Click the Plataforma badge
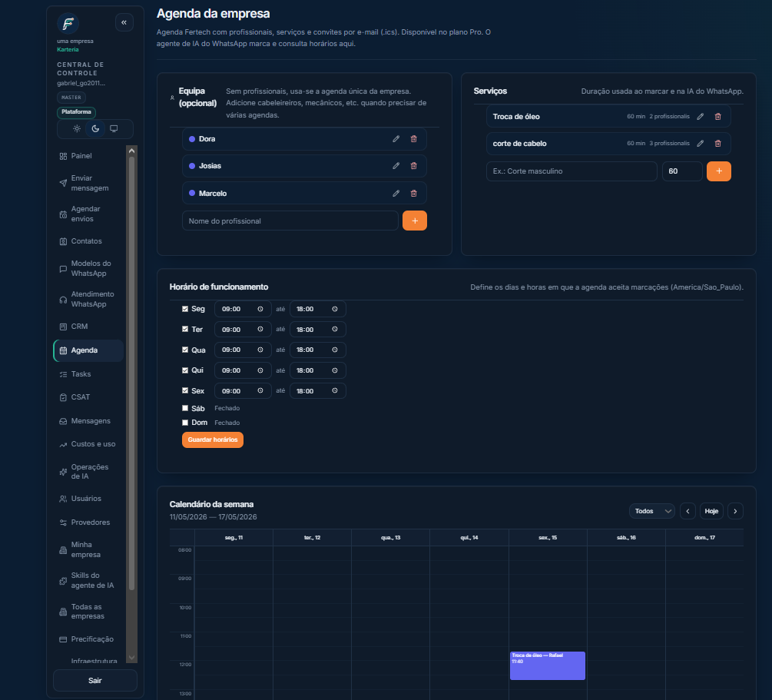The width and height of the screenshot is (772, 700). tap(76, 112)
